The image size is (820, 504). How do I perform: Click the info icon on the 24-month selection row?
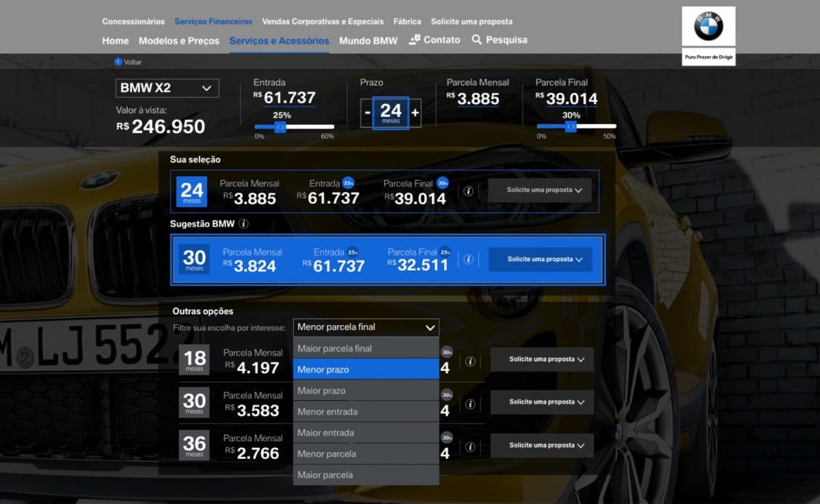tap(469, 191)
